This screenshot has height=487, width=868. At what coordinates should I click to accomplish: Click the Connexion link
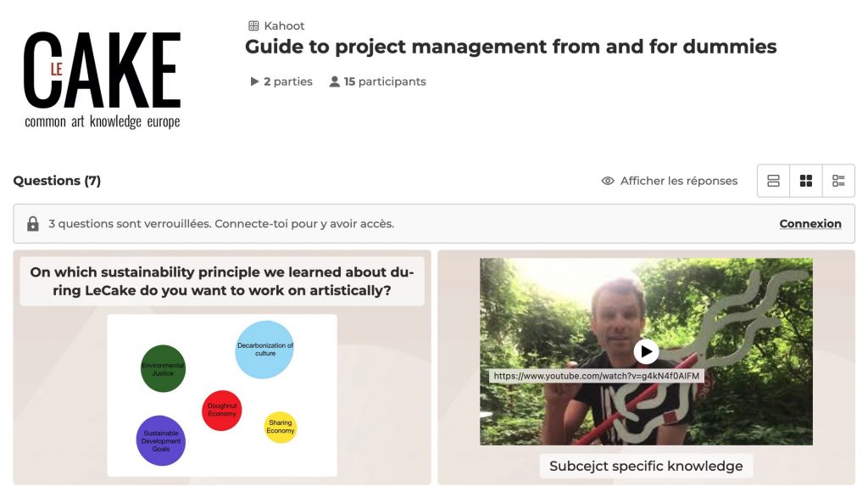click(x=810, y=224)
